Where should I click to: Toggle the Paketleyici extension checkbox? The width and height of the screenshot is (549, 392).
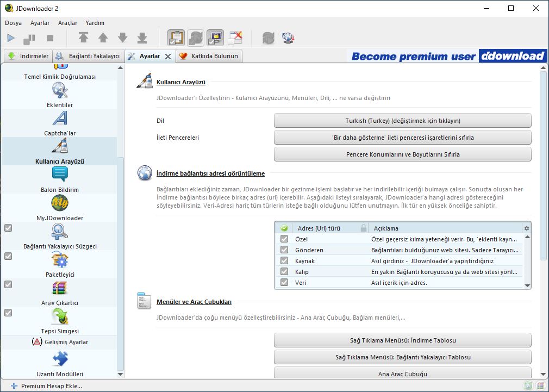(x=8, y=256)
